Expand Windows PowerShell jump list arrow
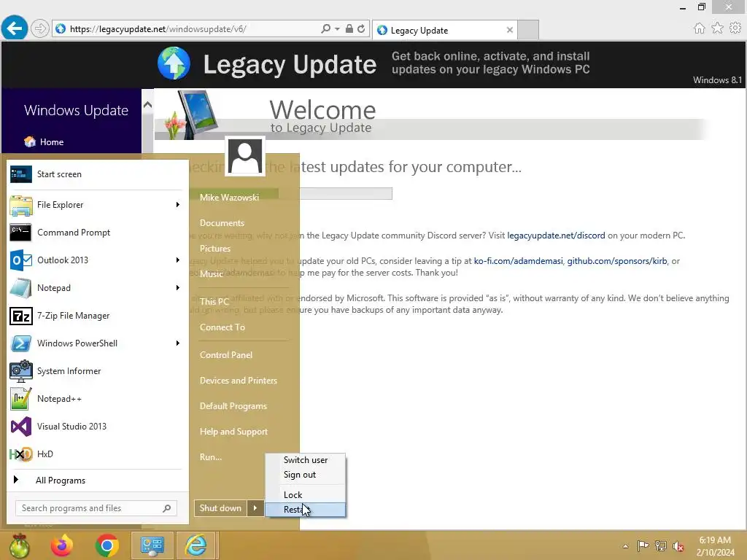The height and width of the screenshot is (560, 747). pyautogui.click(x=178, y=343)
